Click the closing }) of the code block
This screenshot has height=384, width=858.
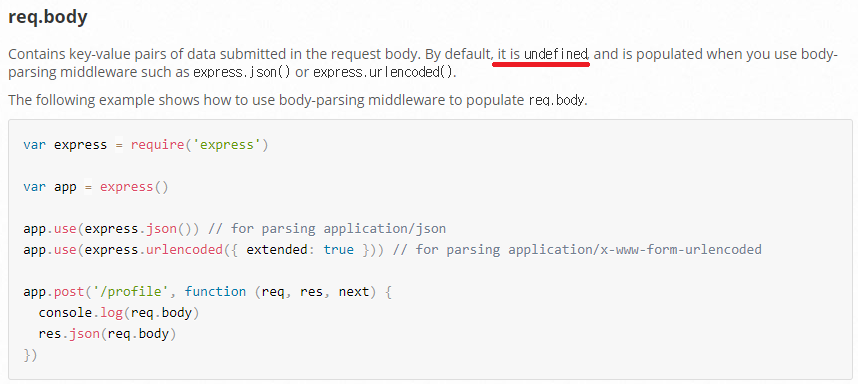pyautogui.click(x=30, y=355)
